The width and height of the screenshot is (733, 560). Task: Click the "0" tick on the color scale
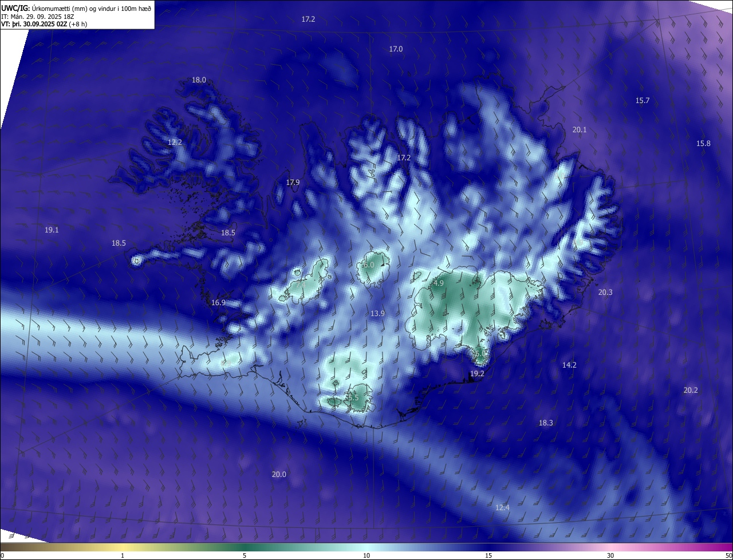point(2,556)
